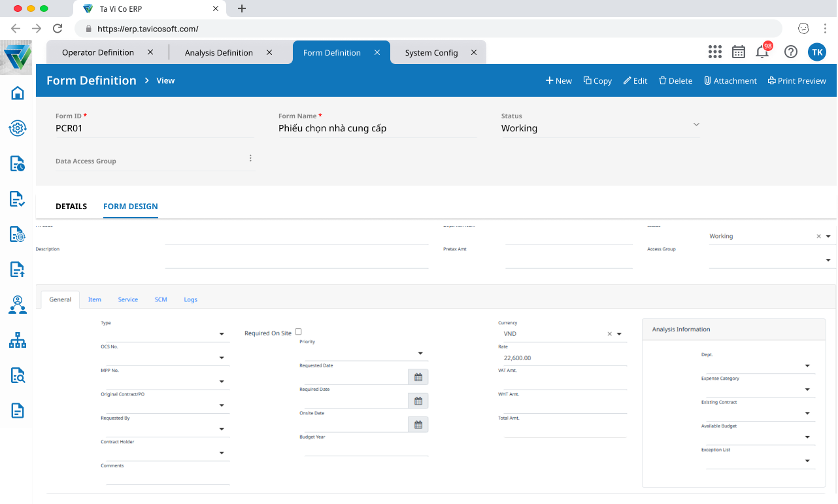Image resolution: width=838 pixels, height=504 pixels.
Task: Open the document-with-clock sidebar icon
Action: [18, 163]
